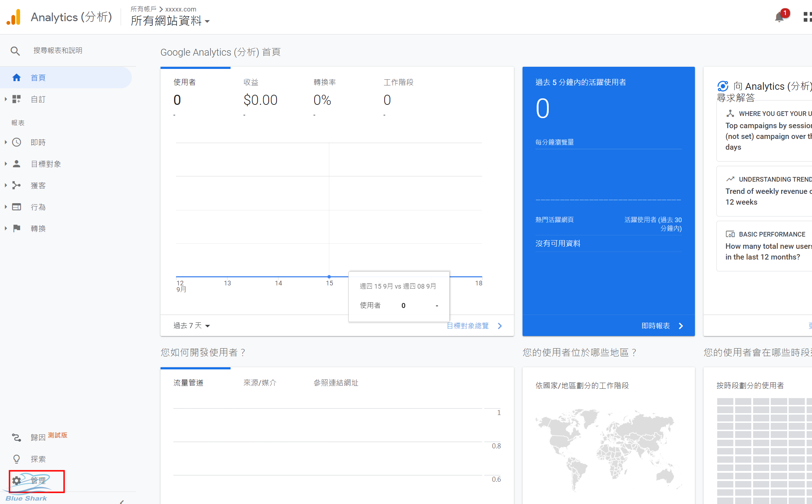This screenshot has width=812, height=504.
Task: Switch to the 流量管道 tab
Action: (x=189, y=383)
